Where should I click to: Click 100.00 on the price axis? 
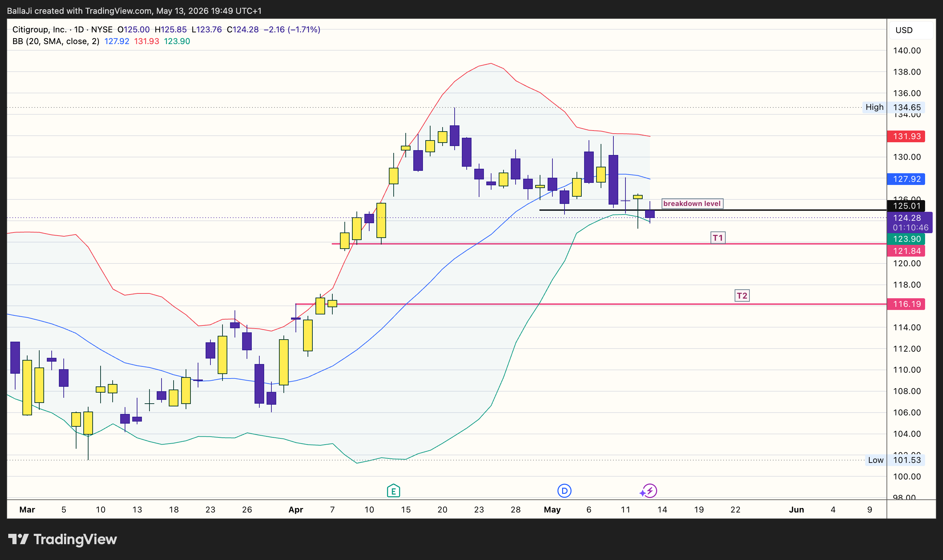click(907, 476)
